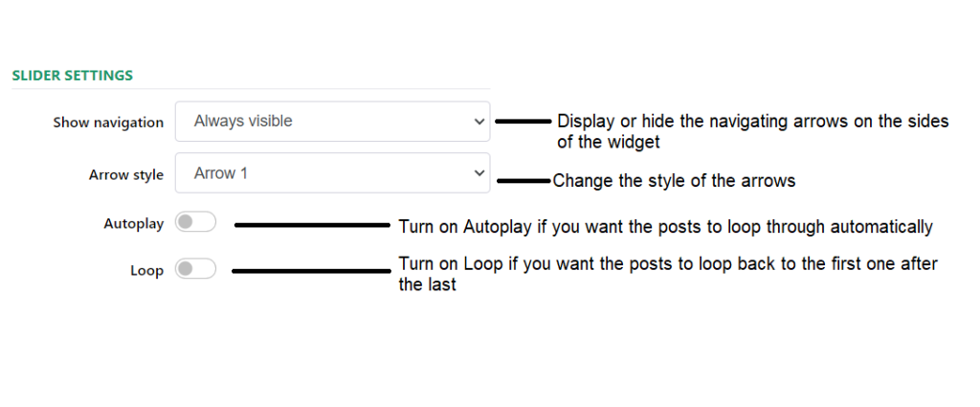Click the black line pointing to Arrow style dropdown
Screen dimensions: 980x407
523,179
